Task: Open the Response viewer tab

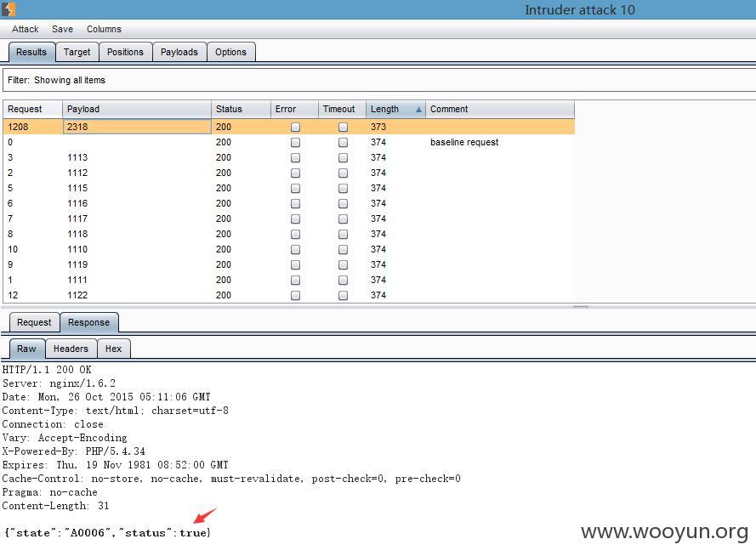Action: click(88, 322)
